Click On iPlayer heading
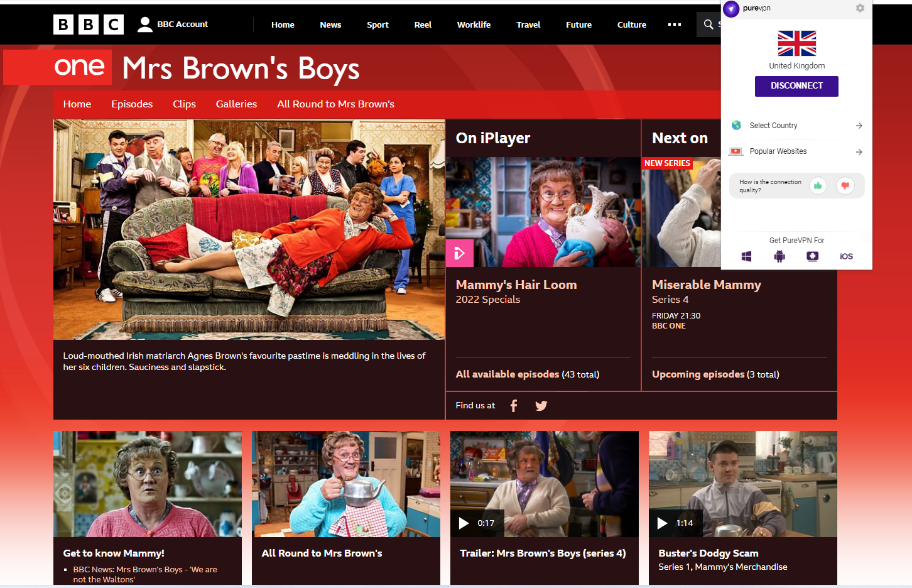This screenshot has width=912, height=588. pyautogui.click(x=493, y=138)
